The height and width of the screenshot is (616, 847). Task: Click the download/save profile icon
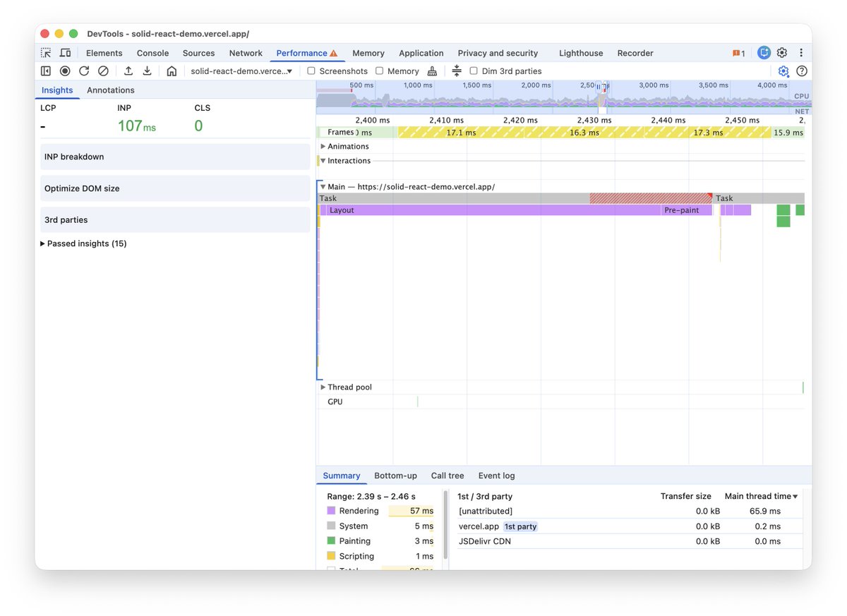[x=147, y=71]
